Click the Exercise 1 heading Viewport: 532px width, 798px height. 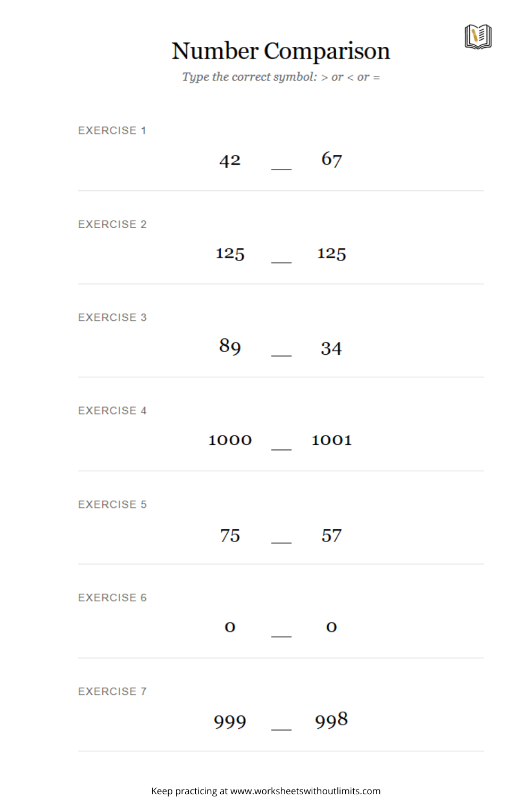[112, 131]
